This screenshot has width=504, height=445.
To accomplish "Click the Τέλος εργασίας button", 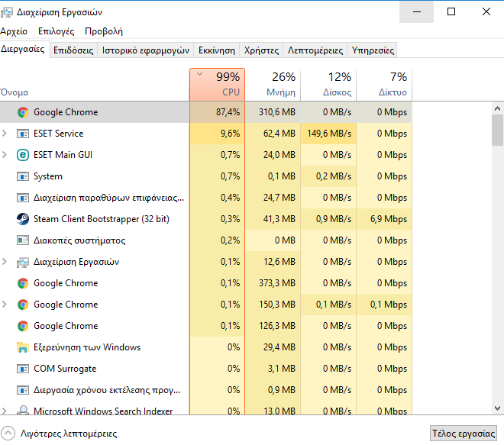I will pos(464,433).
